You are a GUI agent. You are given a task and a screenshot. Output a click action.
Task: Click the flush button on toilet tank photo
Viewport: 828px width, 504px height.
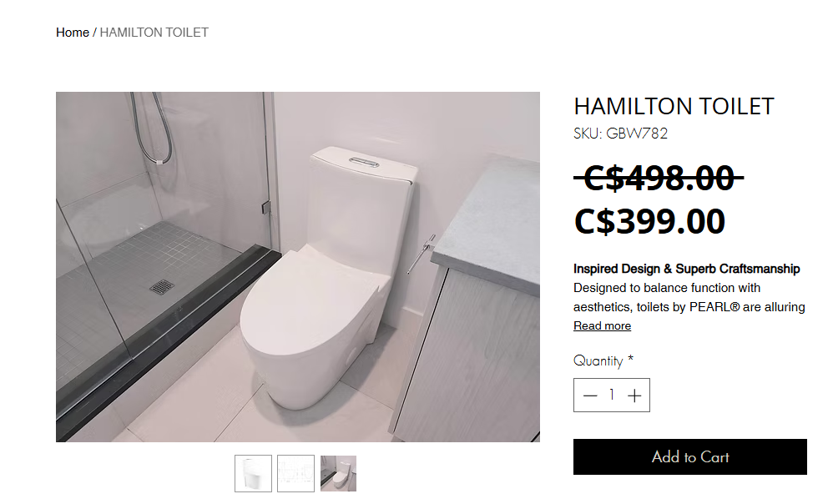[364, 162]
